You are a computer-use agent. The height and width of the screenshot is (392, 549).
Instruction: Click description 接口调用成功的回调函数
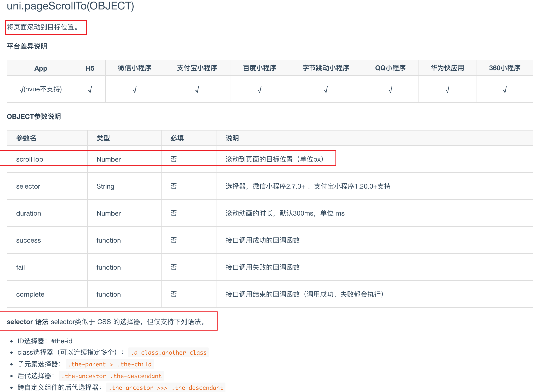pos(263,240)
